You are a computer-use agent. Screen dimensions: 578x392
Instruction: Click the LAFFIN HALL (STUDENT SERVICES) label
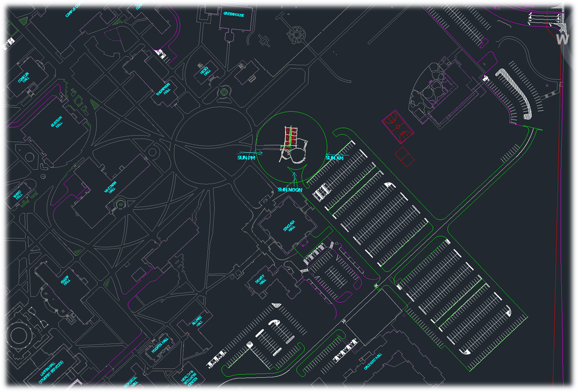click(52, 373)
